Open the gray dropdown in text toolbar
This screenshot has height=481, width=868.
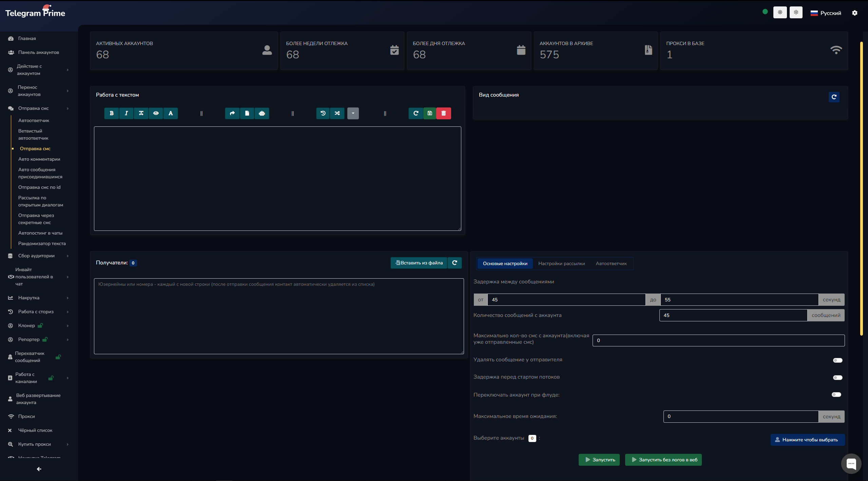click(353, 113)
